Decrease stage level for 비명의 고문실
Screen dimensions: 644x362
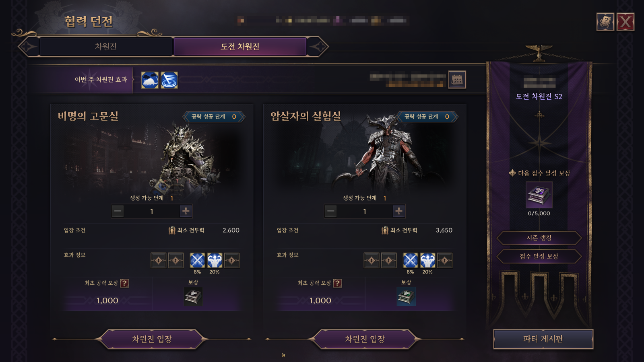(x=118, y=211)
